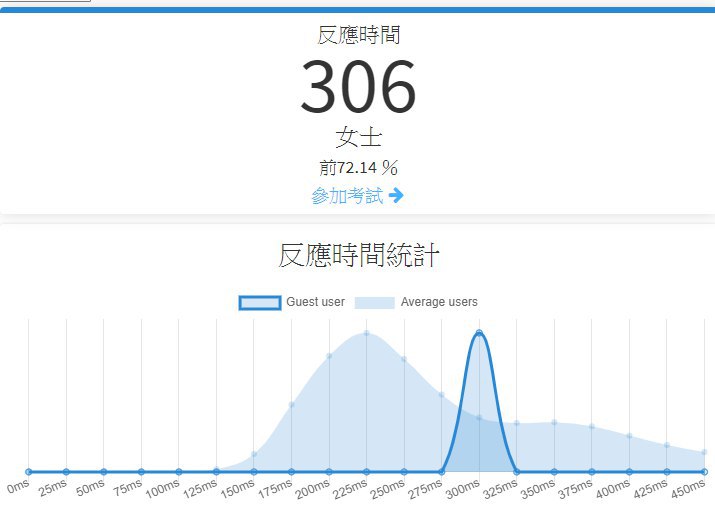This screenshot has height=513, width=715.
Task: Click the 306 reaction time score
Action: [x=358, y=88]
